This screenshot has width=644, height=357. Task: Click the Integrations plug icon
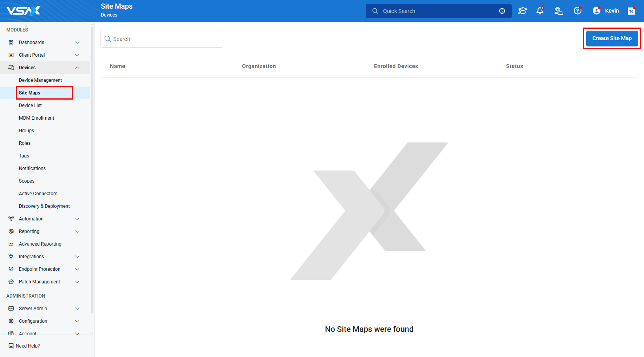(x=11, y=257)
